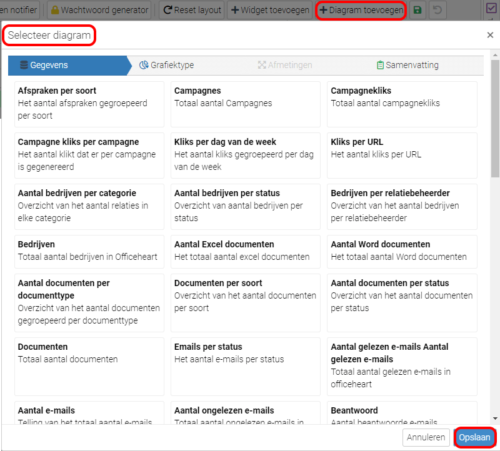Pick the Campagnekliks card
The image size is (500, 451).
402,104
